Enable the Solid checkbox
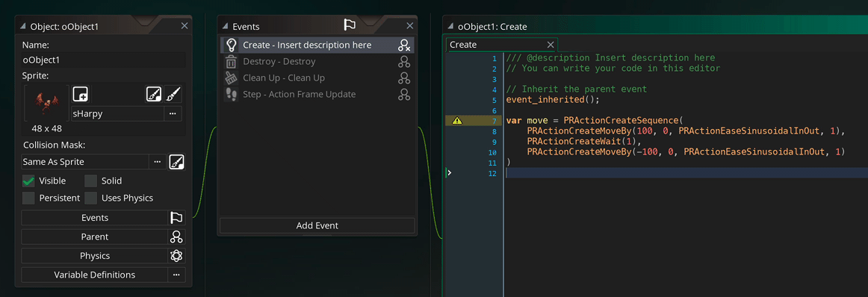This screenshot has height=297, width=868. tap(91, 181)
